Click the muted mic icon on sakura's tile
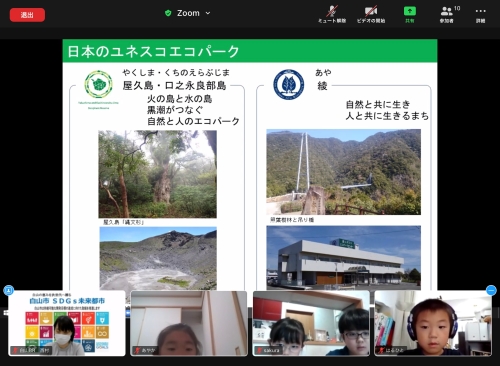This screenshot has height=366, width=500. click(x=259, y=351)
